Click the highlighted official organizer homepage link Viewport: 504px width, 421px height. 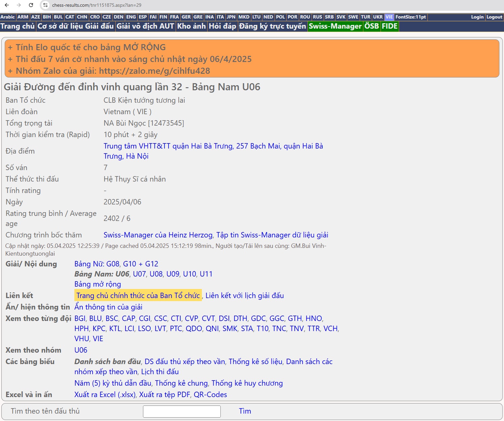point(138,295)
